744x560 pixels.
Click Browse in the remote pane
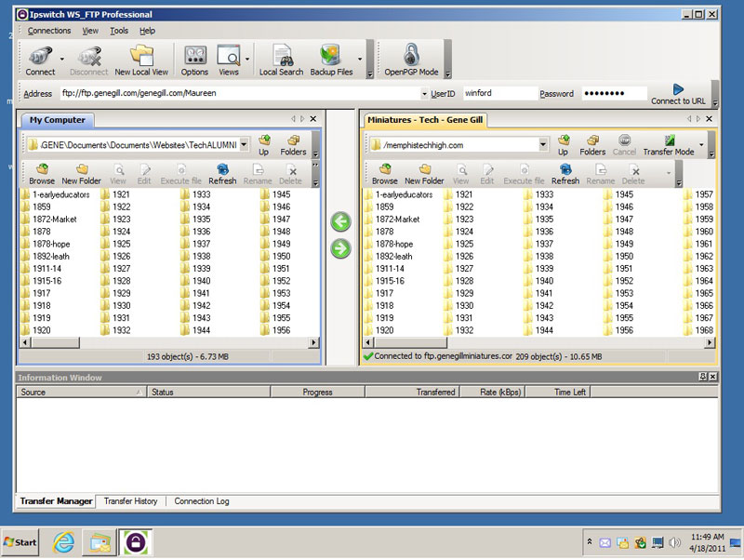point(385,174)
